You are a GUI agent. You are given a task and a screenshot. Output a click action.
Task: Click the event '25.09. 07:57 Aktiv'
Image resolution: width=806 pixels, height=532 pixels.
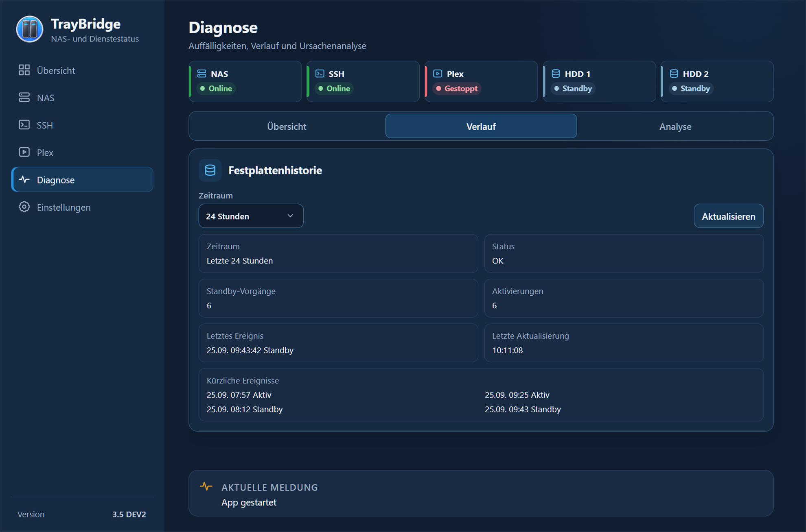pos(239,395)
